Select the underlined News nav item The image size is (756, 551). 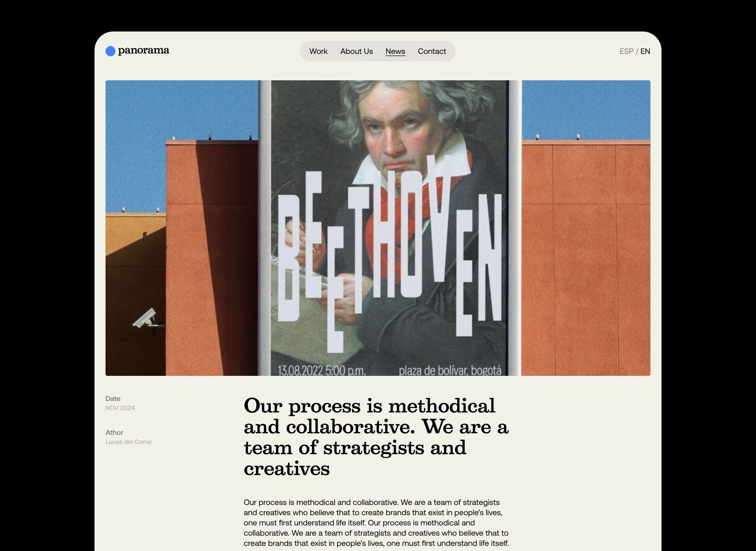[395, 51]
